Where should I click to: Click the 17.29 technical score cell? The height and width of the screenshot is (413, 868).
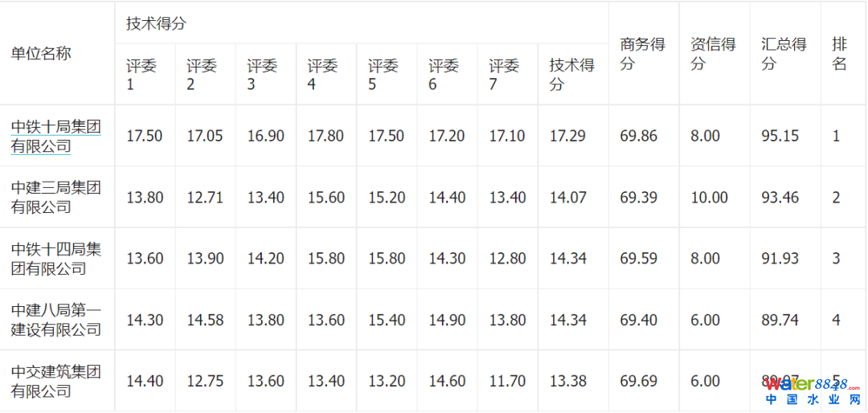[568, 136]
